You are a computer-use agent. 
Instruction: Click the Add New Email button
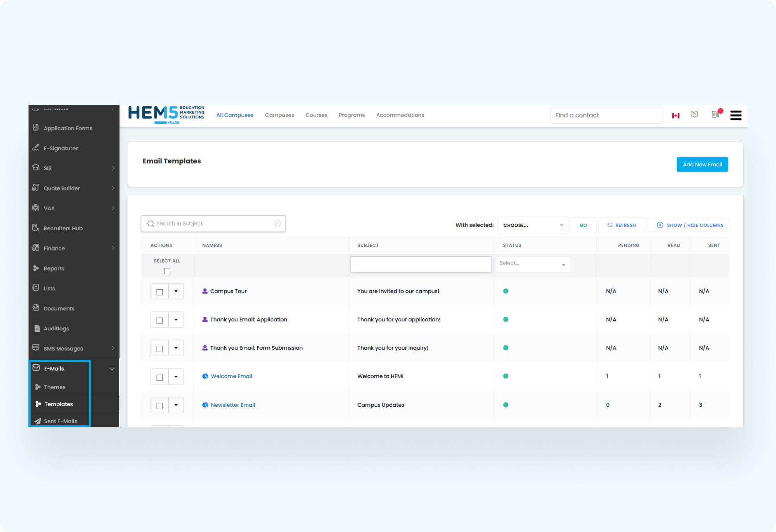click(x=702, y=164)
